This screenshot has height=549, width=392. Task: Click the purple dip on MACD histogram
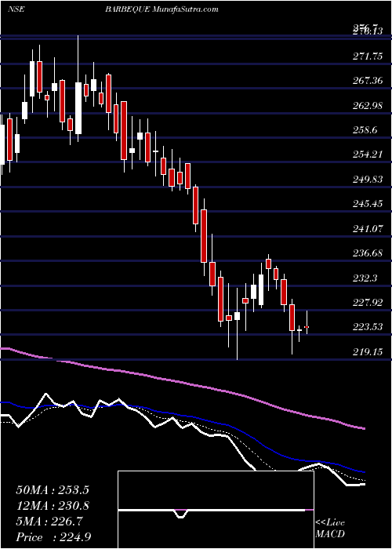[x=180, y=514]
